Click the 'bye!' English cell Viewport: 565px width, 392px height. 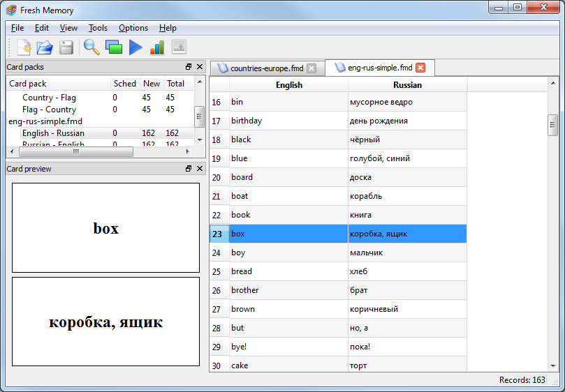pyautogui.click(x=288, y=347)
